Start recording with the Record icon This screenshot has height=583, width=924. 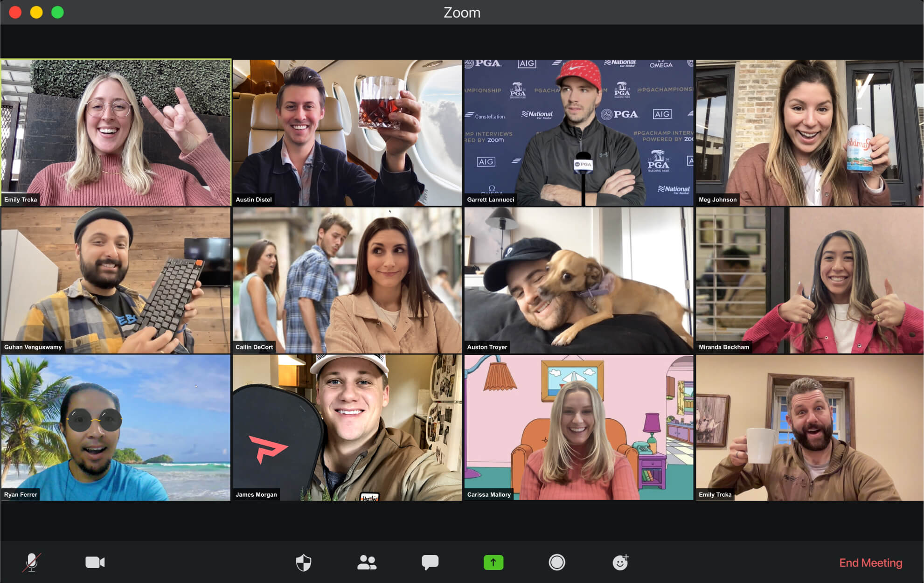pos(557,562)
